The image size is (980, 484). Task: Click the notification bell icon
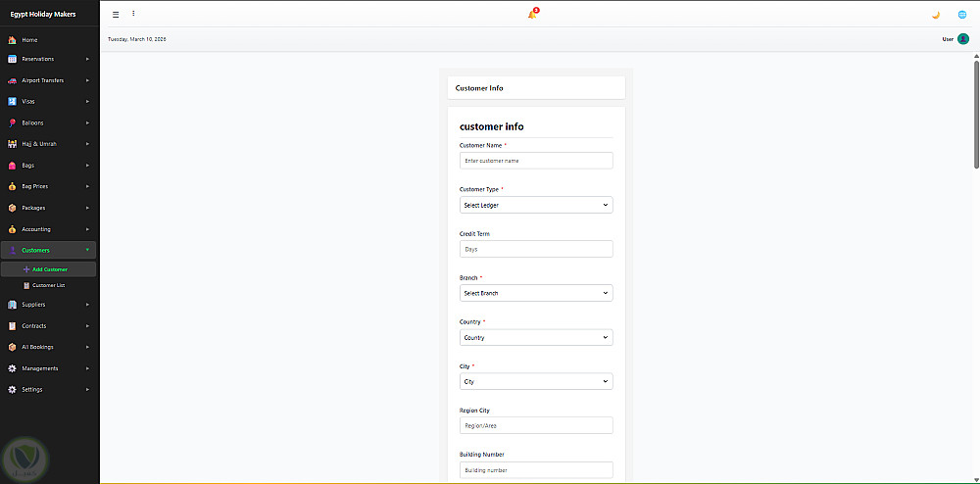[x=532, y=14]
